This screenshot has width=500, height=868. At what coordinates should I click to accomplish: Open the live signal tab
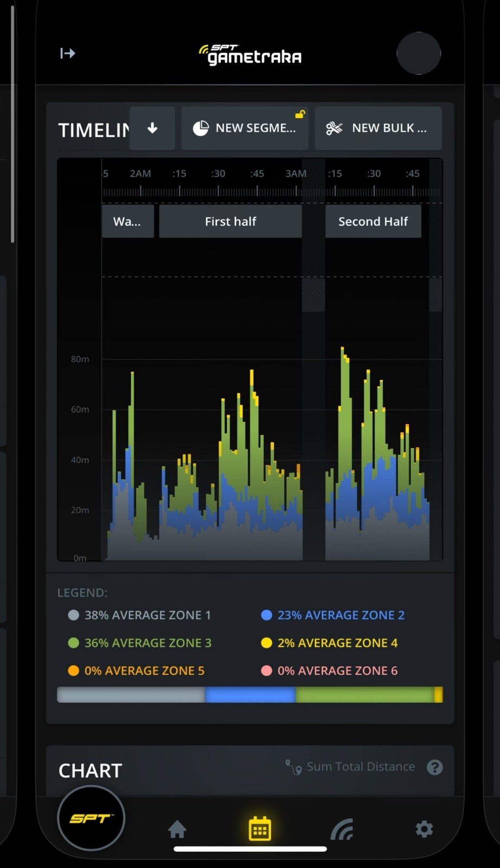[x=342, y=829]
